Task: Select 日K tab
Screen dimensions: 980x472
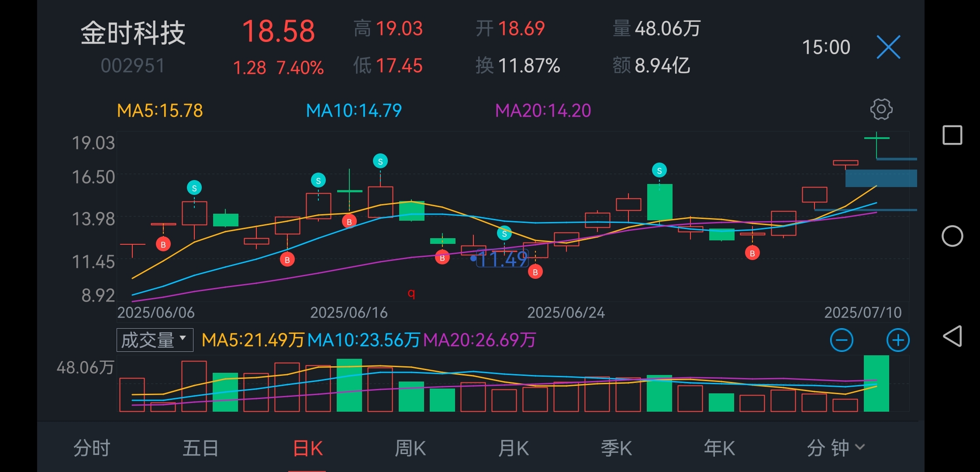Action: [307, 449]
